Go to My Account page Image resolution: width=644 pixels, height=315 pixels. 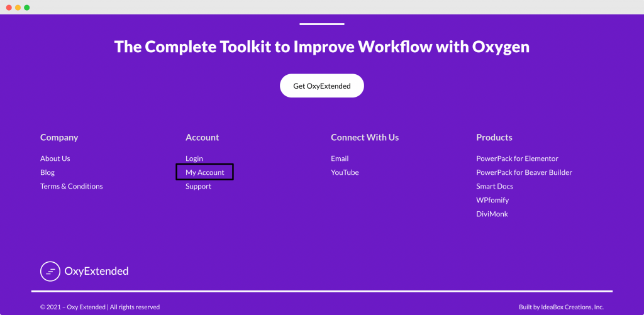click(205, 172)
